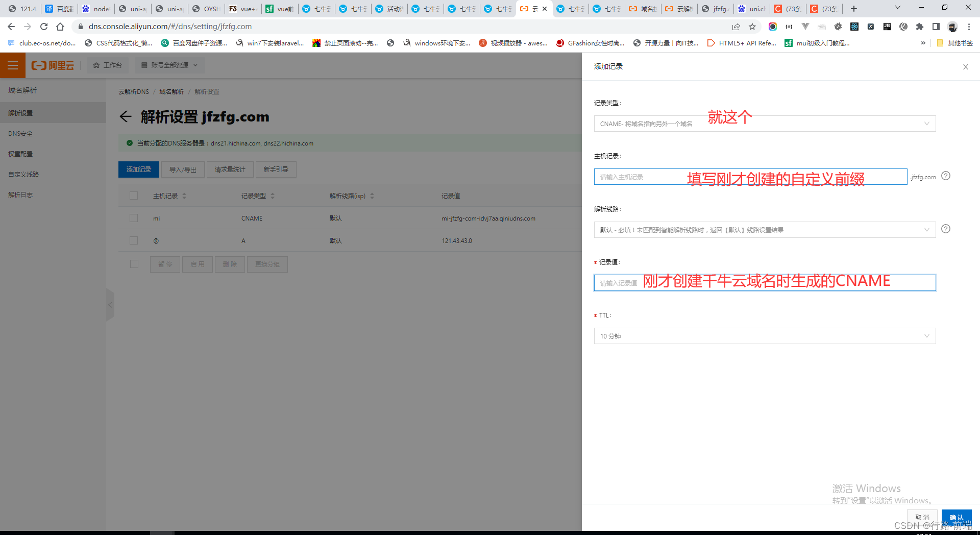
Task: Bookmark this page with the star icon
Action: (752, 27)
